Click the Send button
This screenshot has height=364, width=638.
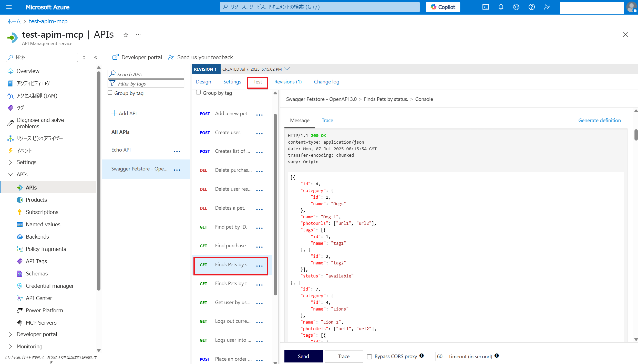[303, 356]
